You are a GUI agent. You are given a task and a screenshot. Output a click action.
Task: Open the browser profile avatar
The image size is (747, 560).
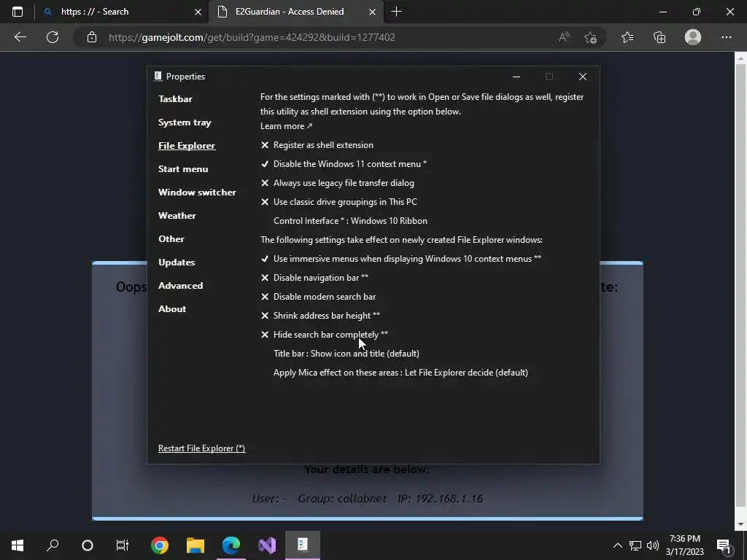(x=693, y=37)
